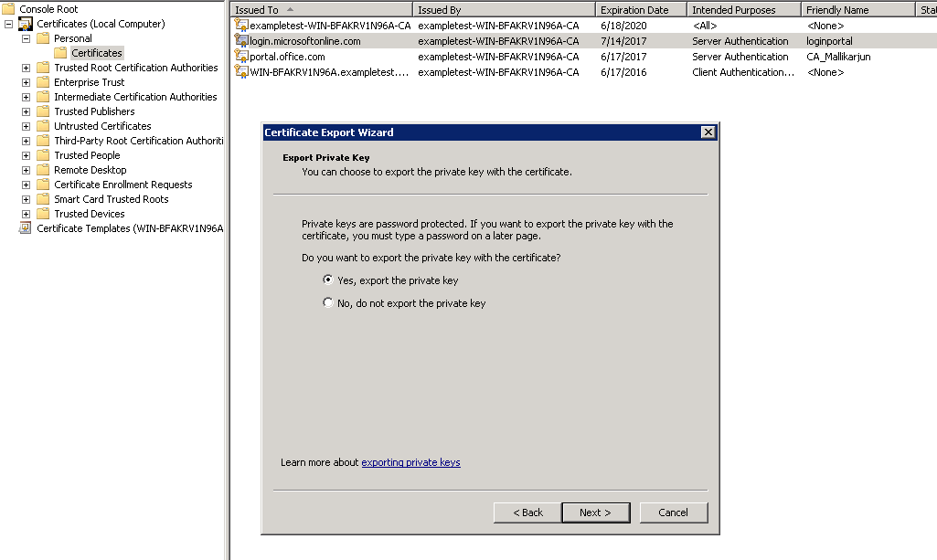Click the portal.office.com certificate icon
The width and height of the screenshot is (937, 560).
[241, 56]
